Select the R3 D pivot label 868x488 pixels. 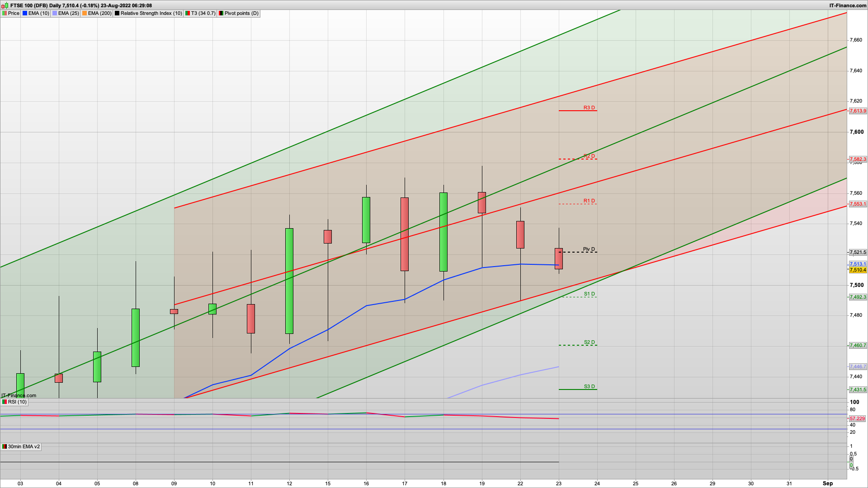[x=589, y=108]
